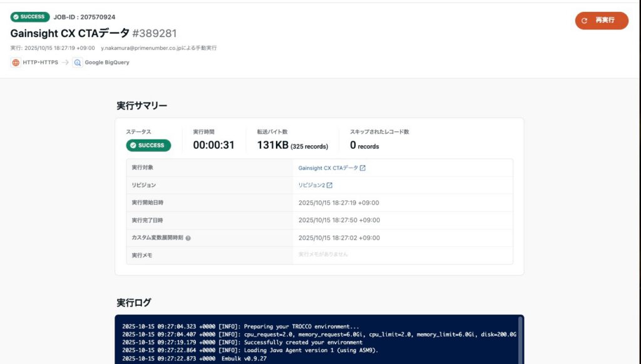Click the 再実行 button
This screenshot has width=641, height=364.
602,21
